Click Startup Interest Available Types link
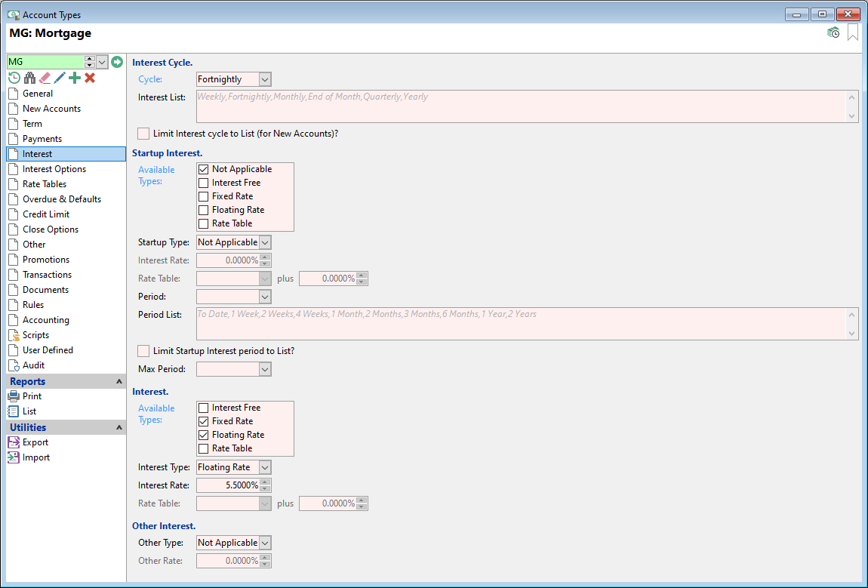The image size is (868, 588). coord(157,176)
